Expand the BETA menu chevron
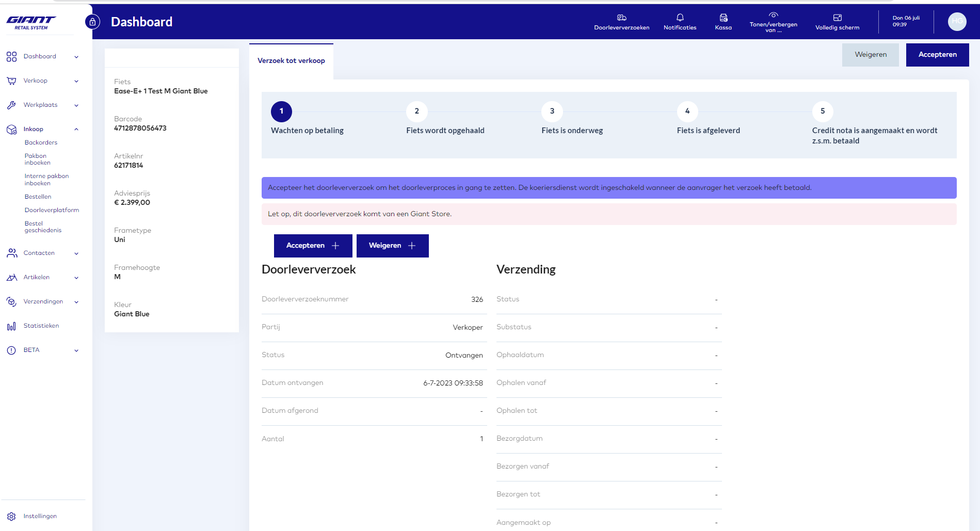The width and height of the screenshot is (980, 531). (76, 350)
